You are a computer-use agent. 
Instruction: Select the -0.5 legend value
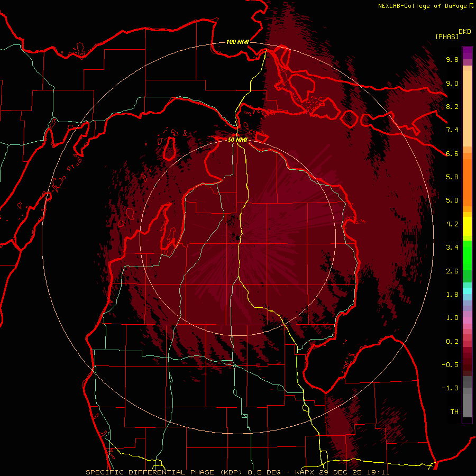coord(450,365)
